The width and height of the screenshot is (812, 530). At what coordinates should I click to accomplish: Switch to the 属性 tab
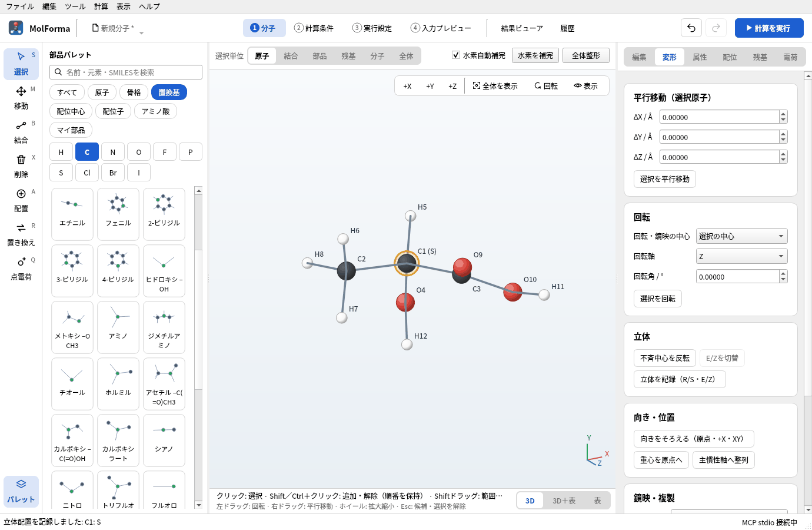tap(700, 57)
